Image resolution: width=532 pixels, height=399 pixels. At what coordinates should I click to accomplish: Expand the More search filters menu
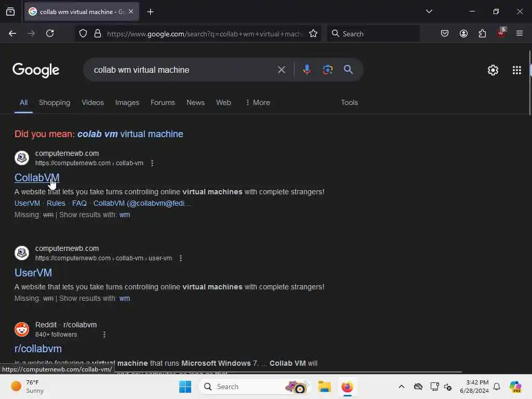click(258, 102)
